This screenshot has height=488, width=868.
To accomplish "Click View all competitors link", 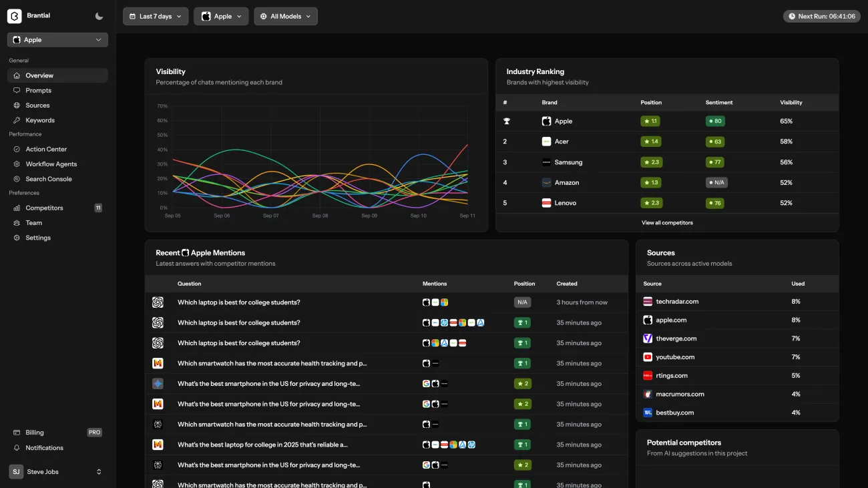I will pyautogui.click(x=667, y=223).
